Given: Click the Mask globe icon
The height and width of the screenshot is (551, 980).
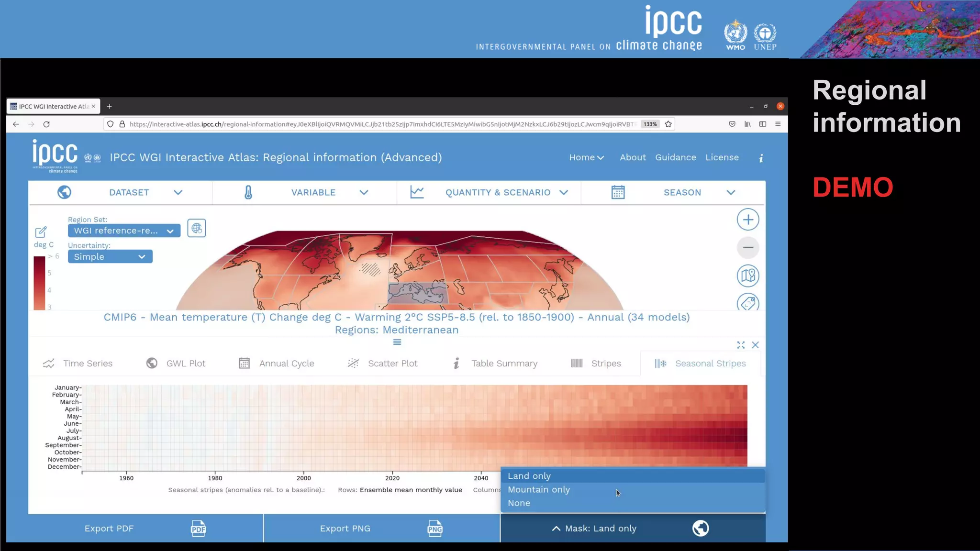Looking at the screenshot, I should (x=701, y=529).
